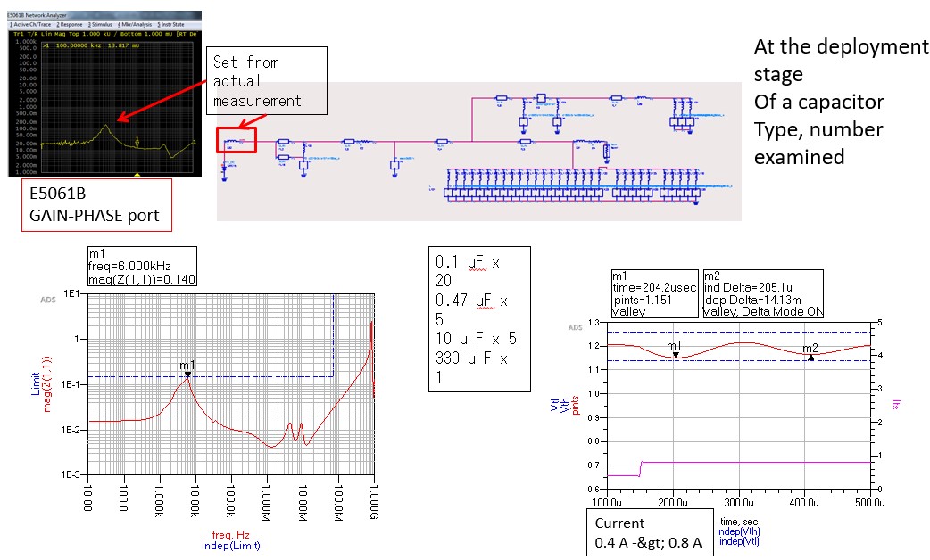
Task: Select an inductor symbol on the main power rail
Action: [x=366, y=142]
